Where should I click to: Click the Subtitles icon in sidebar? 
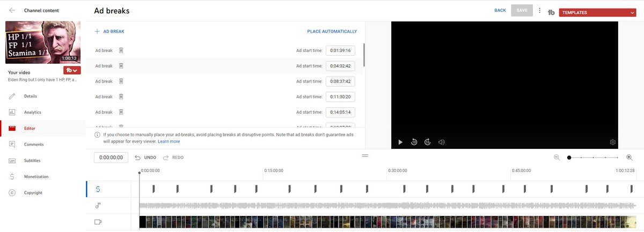(12, 160)
